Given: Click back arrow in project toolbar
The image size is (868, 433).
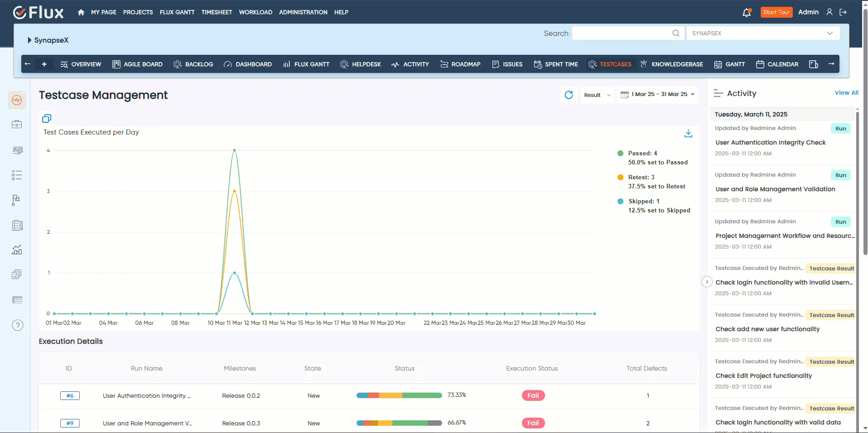Looking at the screenshot, I should 28,64.
